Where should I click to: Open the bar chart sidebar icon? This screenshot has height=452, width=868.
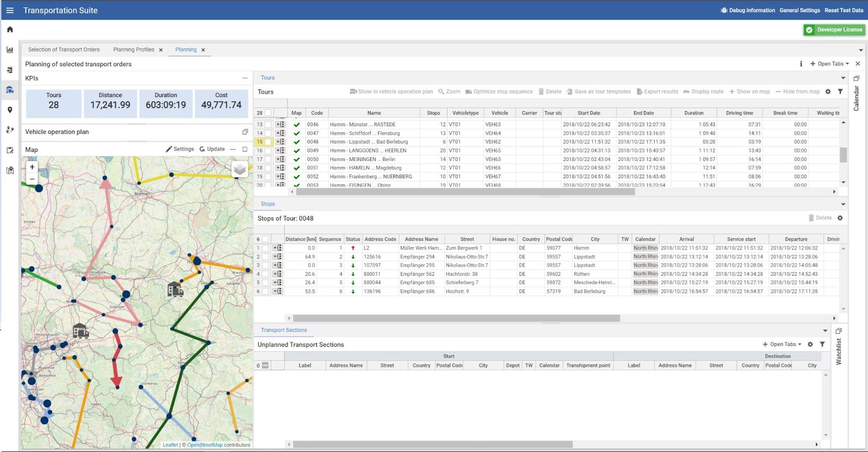[10, 50]
